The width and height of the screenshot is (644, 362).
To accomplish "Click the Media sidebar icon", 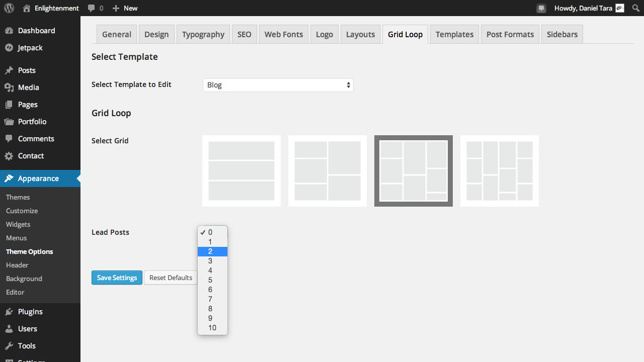I will point(9,87).
